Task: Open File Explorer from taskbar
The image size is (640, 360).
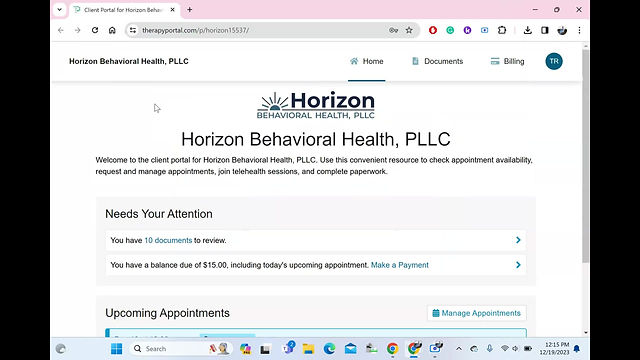Action: click(308, 349)
